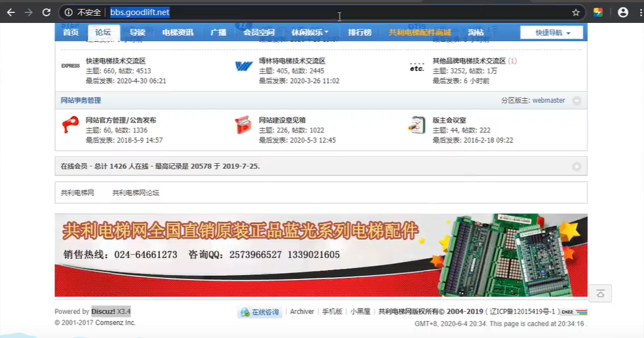Open the 共利电梯网 friend link

point(77,193)
